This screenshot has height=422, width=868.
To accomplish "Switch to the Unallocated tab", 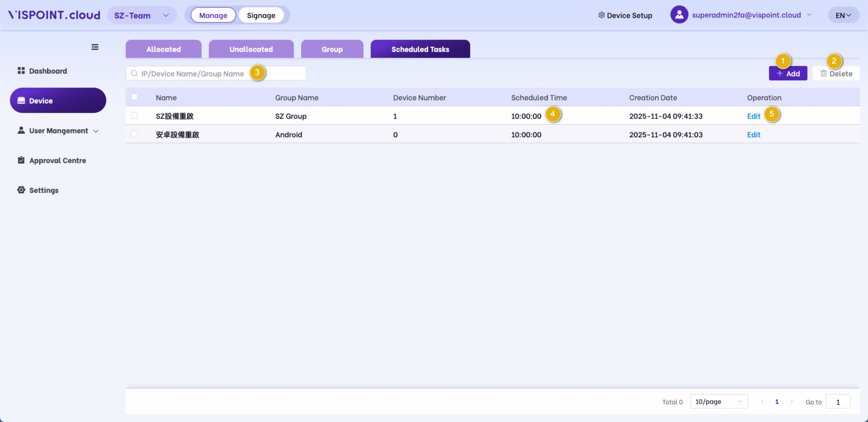I will point(251,49).
